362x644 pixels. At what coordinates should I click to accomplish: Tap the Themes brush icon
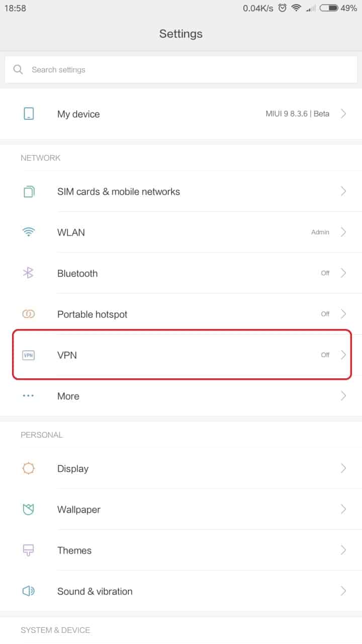point(29,550)
